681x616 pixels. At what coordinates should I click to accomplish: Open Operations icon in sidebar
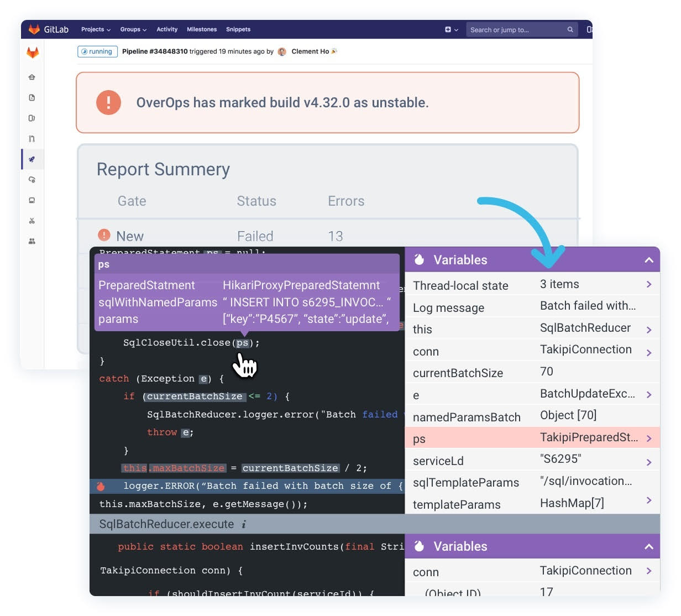(x=32, y=180)
